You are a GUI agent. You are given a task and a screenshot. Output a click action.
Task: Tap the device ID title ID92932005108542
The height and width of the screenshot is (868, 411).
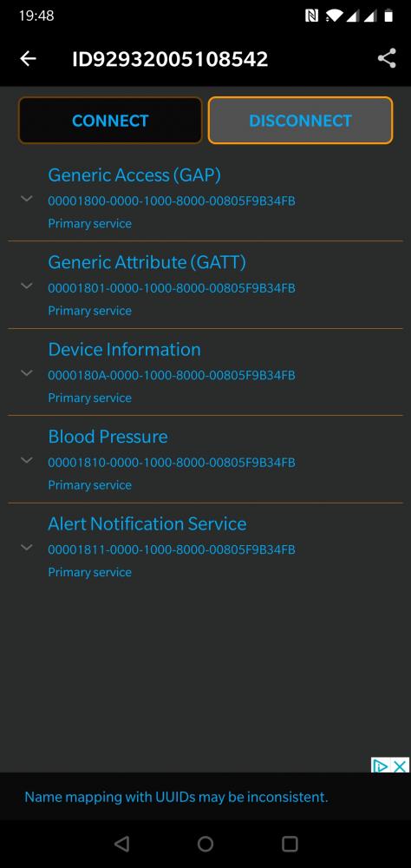[170, 59]
